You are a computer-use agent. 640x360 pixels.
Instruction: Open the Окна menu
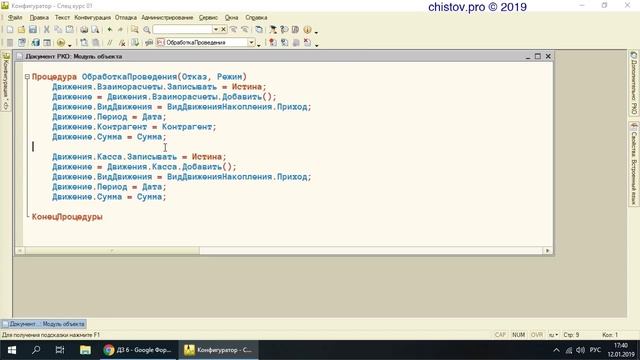231,18
